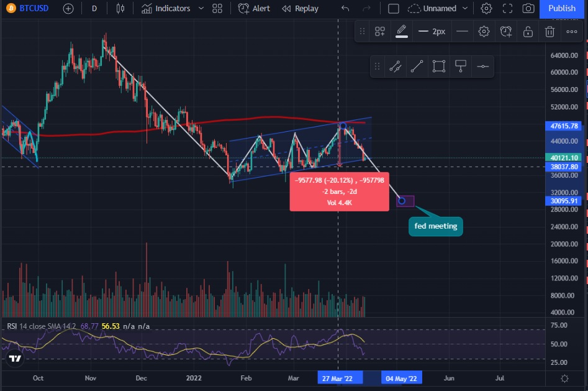The image size is (588, 391).
Task: Click the plus icon to compare symbols
Action: coord(68,8)
